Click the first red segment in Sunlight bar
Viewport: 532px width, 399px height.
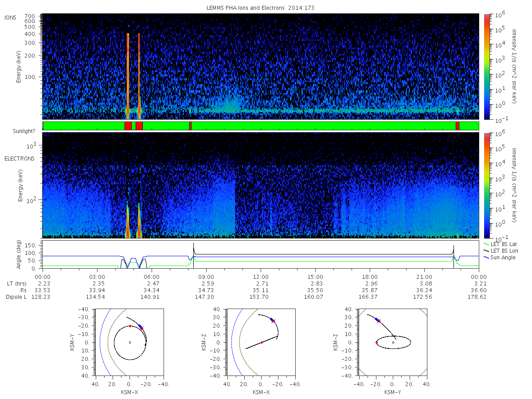(128, 126)
